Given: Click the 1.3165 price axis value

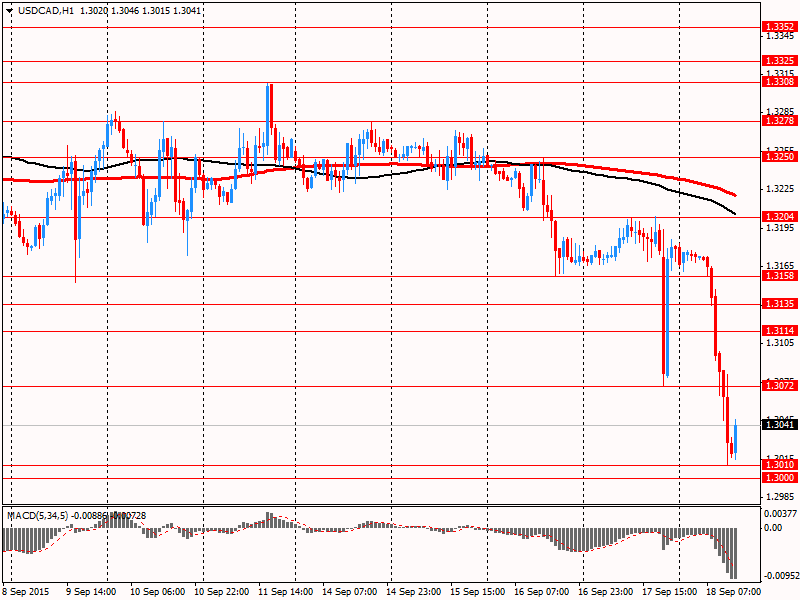Looking at the screenshot, I should tap(780, 266).
